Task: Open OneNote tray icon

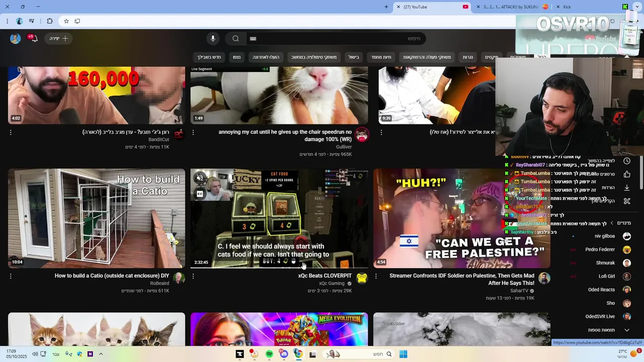Action: click(x=90, y=354)
